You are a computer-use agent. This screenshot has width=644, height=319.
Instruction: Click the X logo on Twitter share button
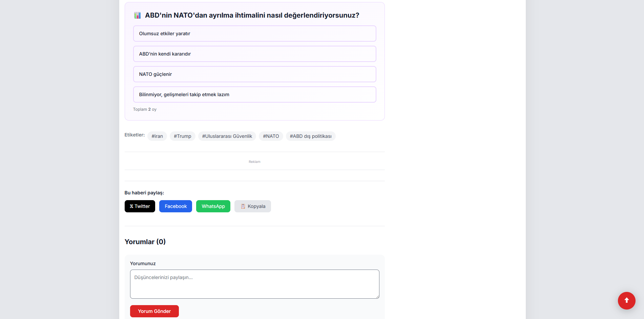click(131, 206)
